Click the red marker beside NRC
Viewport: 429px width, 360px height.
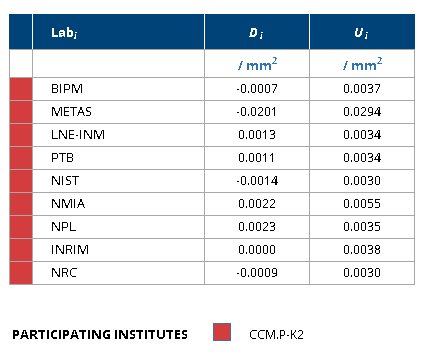21,273
